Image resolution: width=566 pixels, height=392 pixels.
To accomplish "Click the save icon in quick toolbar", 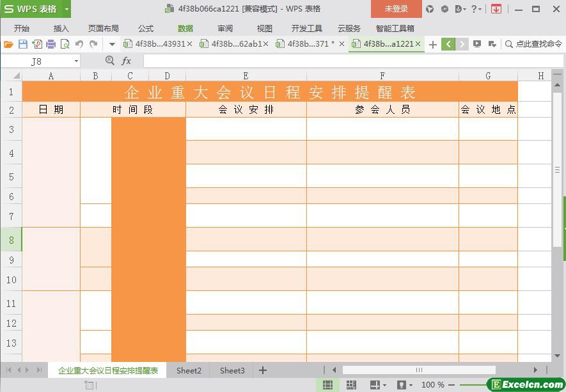I will click(x=23, y=44).
